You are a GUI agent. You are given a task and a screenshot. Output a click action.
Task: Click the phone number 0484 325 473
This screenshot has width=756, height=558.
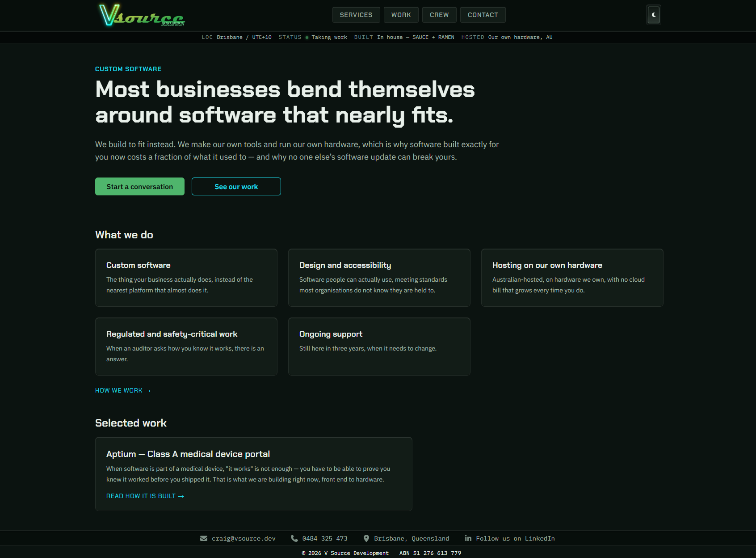point(325,538)
